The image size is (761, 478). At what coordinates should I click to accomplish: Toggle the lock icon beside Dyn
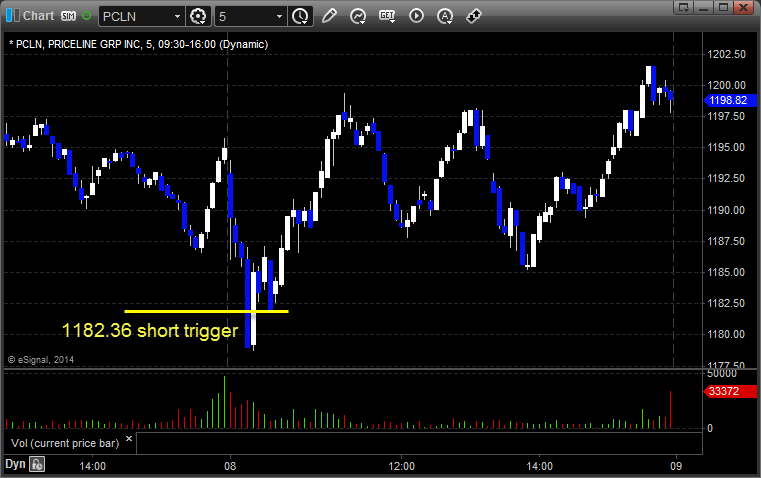[37, 464]
